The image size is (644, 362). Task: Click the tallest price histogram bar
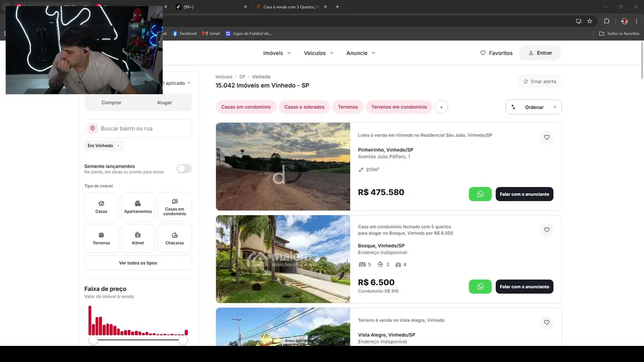(90, 321)
